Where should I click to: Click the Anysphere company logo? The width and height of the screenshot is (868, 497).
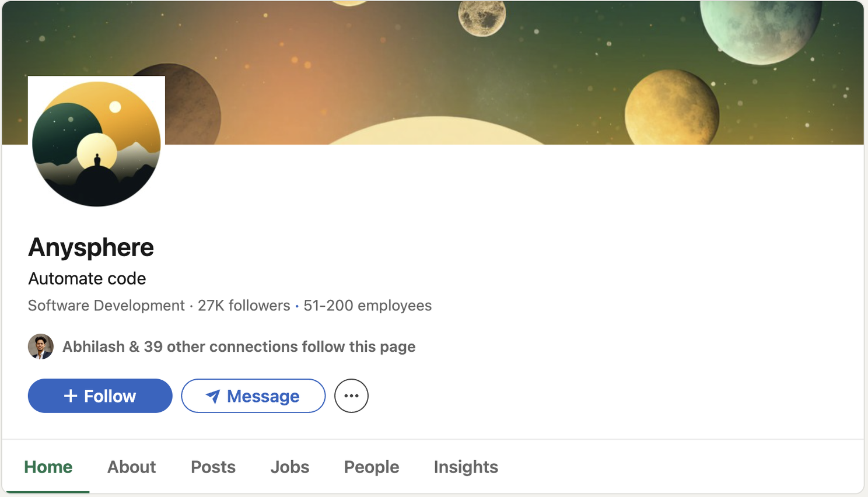(x=97, y=144)
